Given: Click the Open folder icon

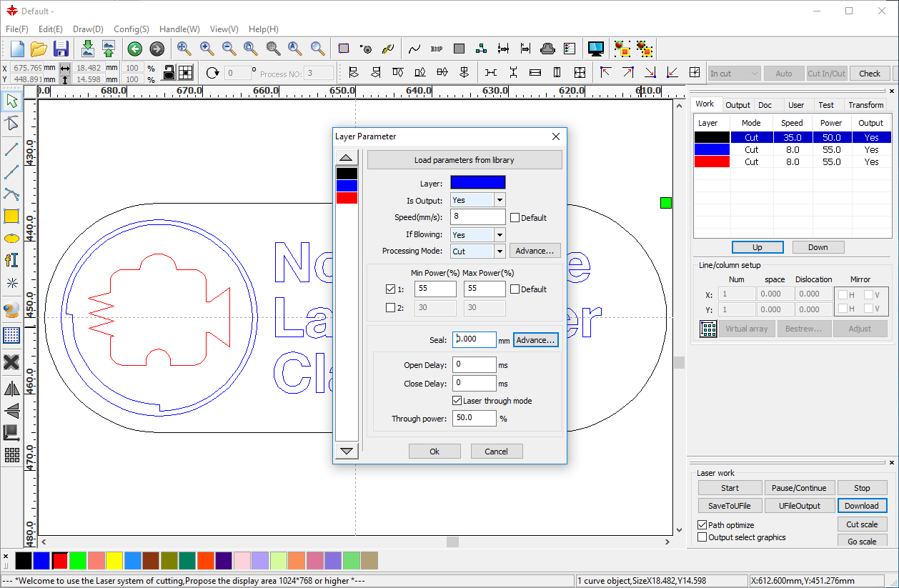Looking at the screenshot, I should [x=39, y=49].
